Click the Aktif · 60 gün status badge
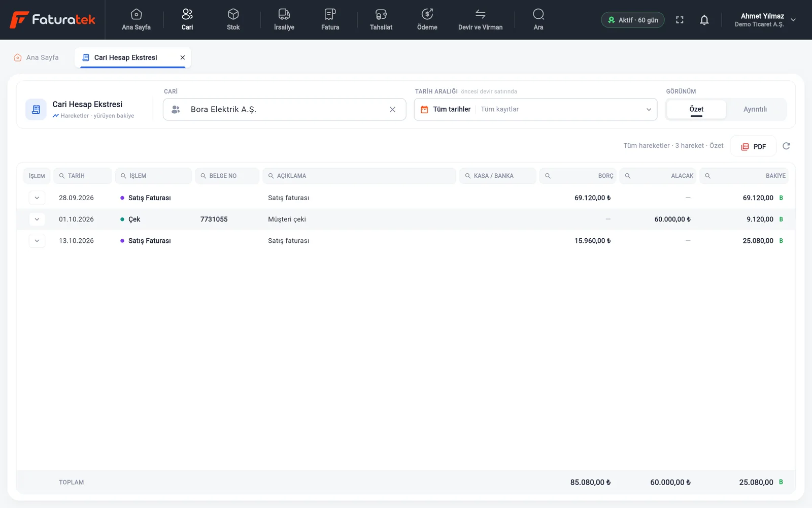This screenshot has width=812, height=508. (x=633, y=20)
